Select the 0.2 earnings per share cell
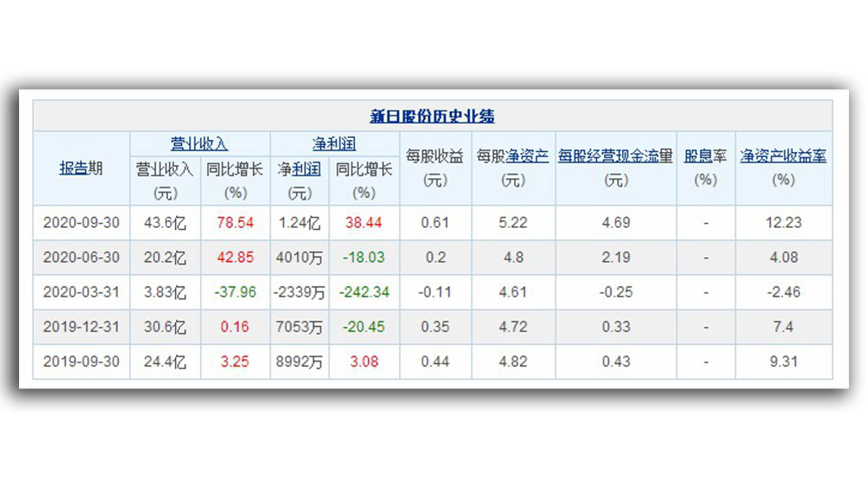 [436, 257]
